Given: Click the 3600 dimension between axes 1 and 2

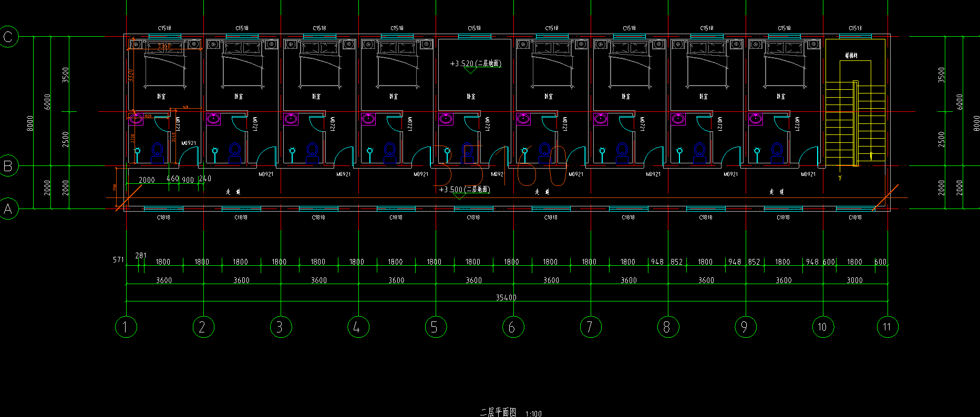Looking at the screenshot, I should pos(164,280).
